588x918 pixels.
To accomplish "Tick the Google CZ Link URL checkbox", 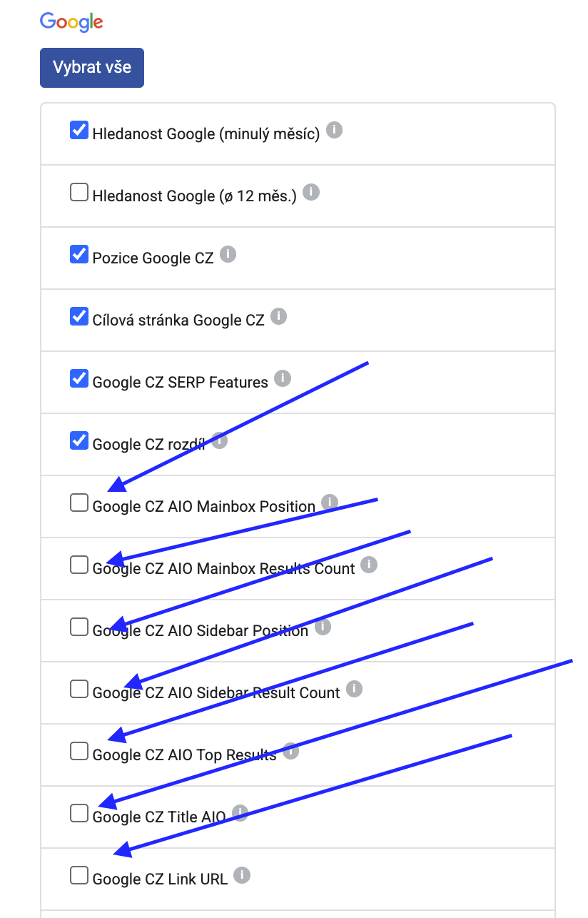I will [78, 876].
